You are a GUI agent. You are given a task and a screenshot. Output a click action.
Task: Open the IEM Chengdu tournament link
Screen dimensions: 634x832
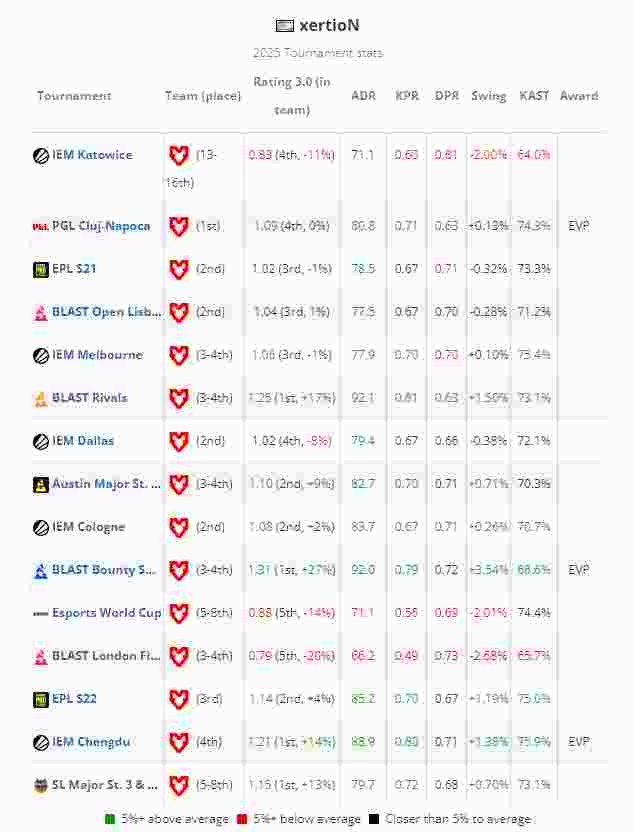point(91,742)
